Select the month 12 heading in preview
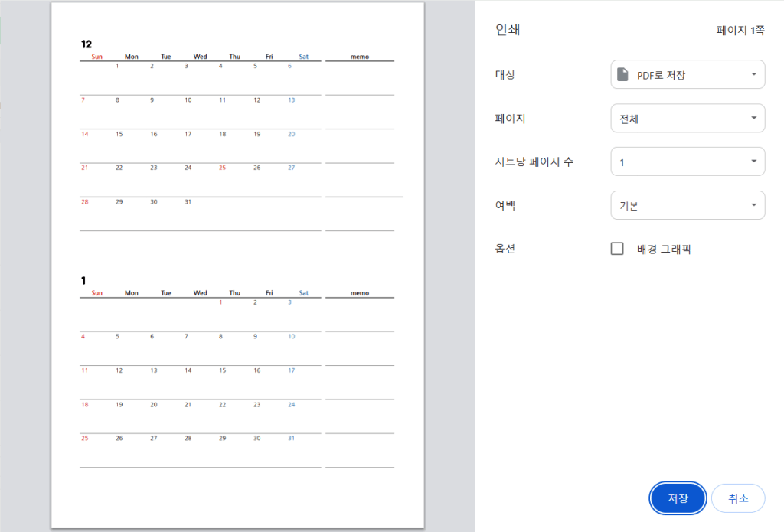The image size is (784, 532). pos(86,44)
